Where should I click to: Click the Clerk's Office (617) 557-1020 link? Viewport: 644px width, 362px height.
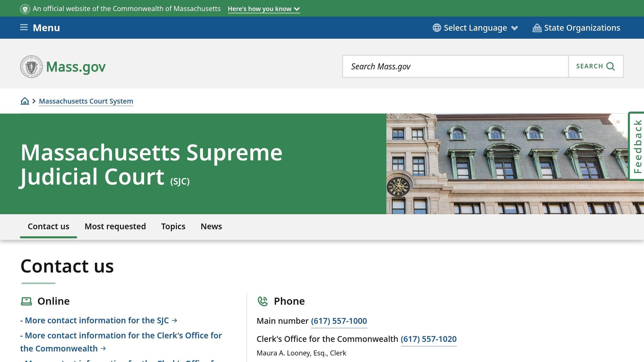429,339
